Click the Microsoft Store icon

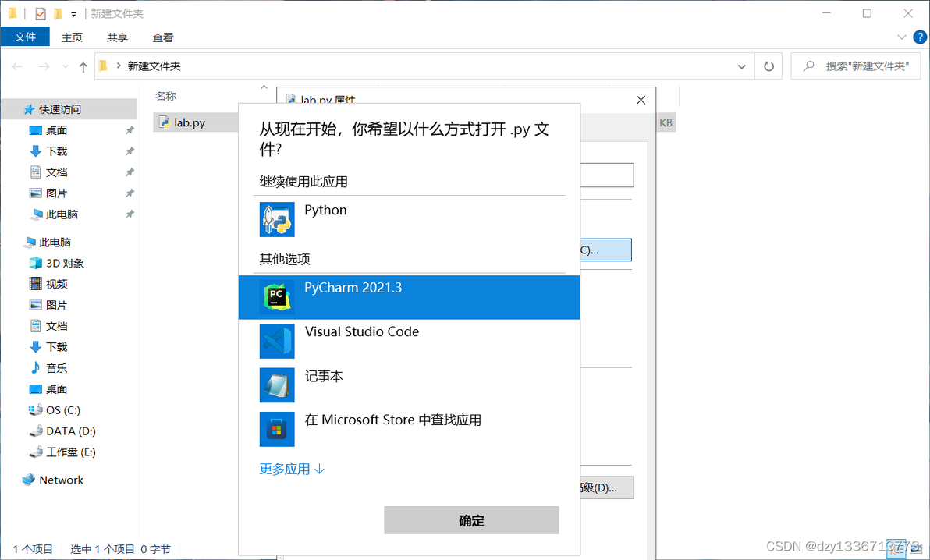tap(277, 429)
